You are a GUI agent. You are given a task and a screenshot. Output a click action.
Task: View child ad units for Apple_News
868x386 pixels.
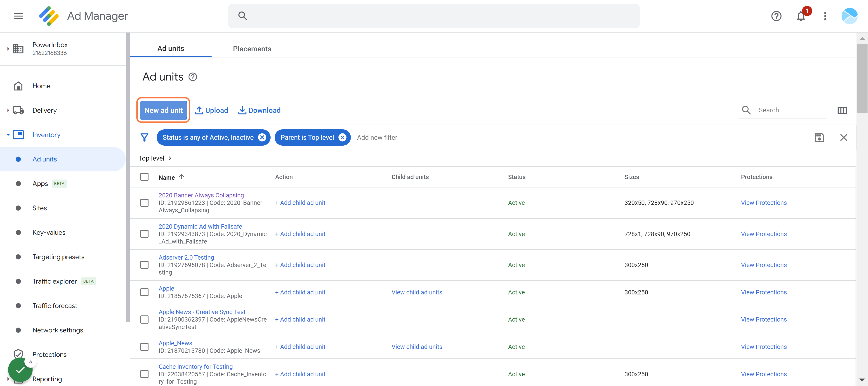click(x=417, y=347)
